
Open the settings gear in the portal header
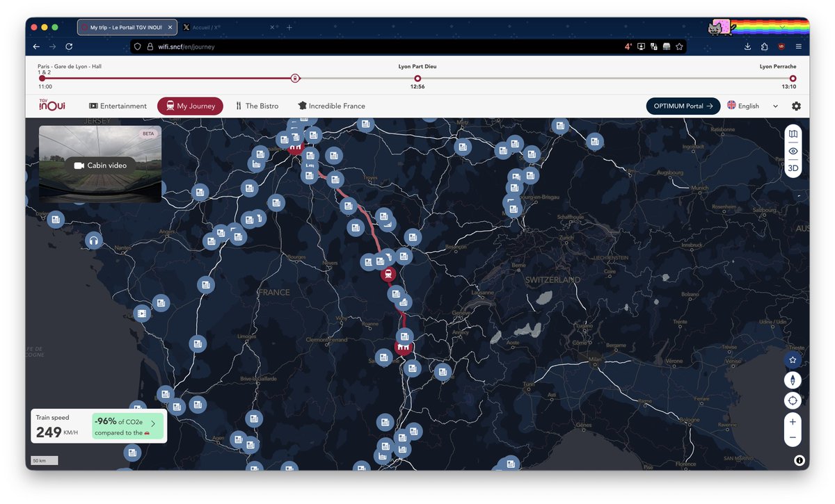pyautogui.click(x=796, y=106)
